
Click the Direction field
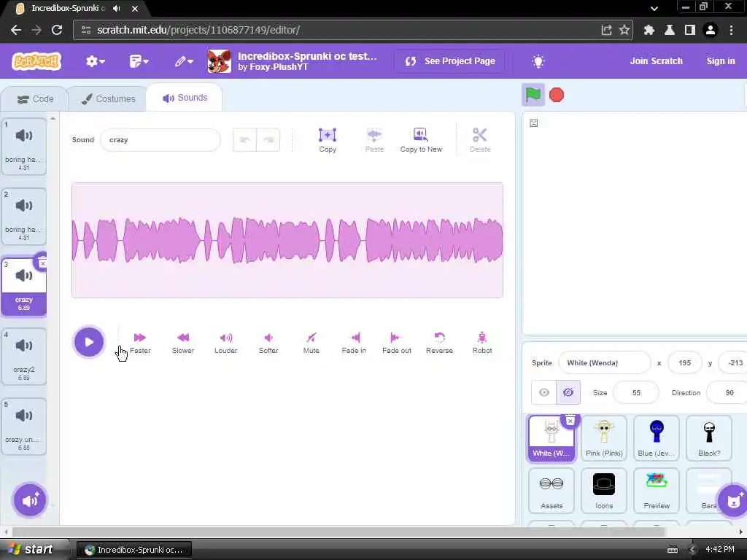(x=727, y=393)
